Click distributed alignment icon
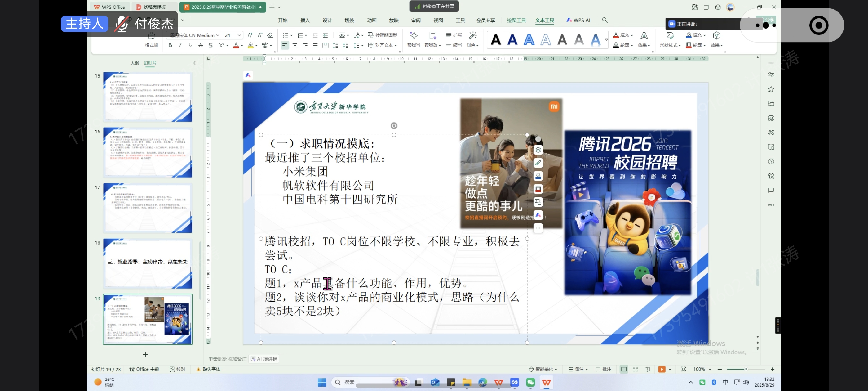The image size is (868, 391). point(325,45)
